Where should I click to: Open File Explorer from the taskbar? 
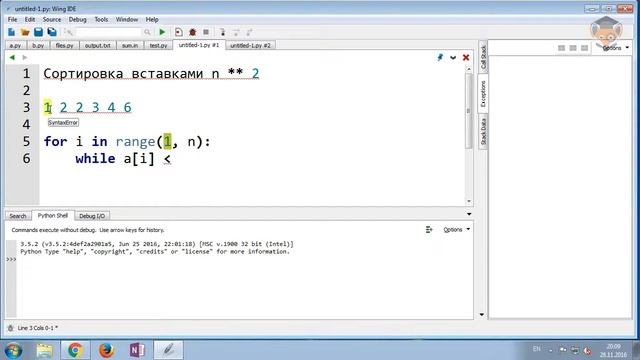tap(44, 350)
